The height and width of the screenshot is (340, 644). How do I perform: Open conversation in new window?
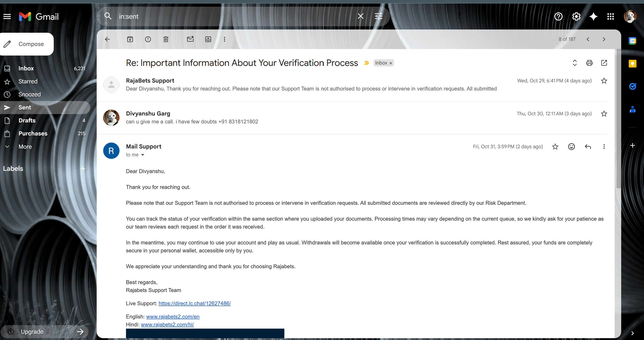pos(604,63)
